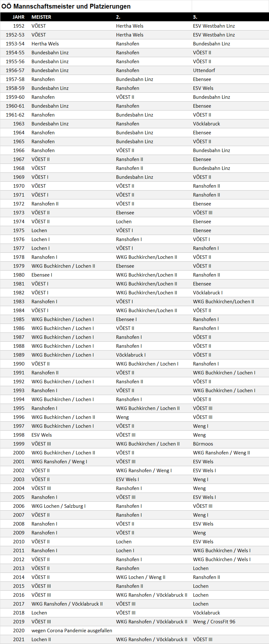Select champion 'VÖEST II' in the 1967 row

[40, 159]
